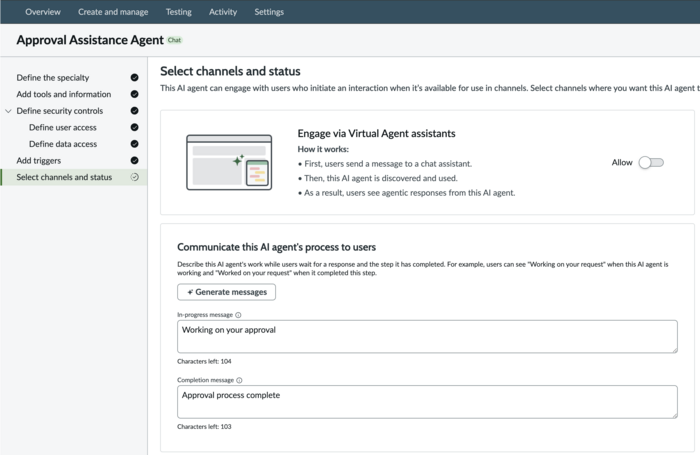The height and width of the screenshot is (455, 700).
Task: Click completed checkmark for Define user access
Action: (134, 127)
